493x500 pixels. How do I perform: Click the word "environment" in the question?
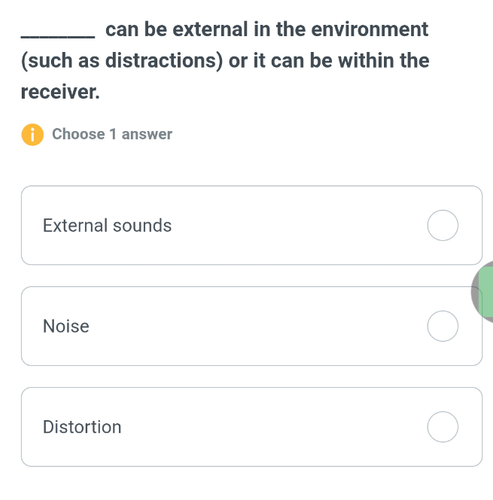(x=370, y=29)
